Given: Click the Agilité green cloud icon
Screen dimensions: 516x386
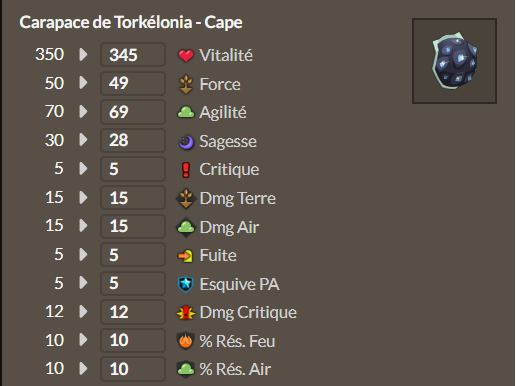Looking at the screenshot, I should pos(186,112).
